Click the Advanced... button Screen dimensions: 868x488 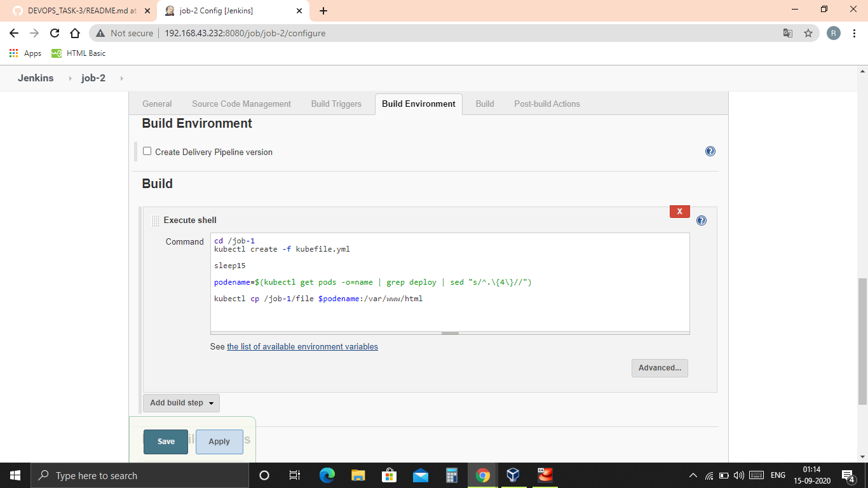660,368
